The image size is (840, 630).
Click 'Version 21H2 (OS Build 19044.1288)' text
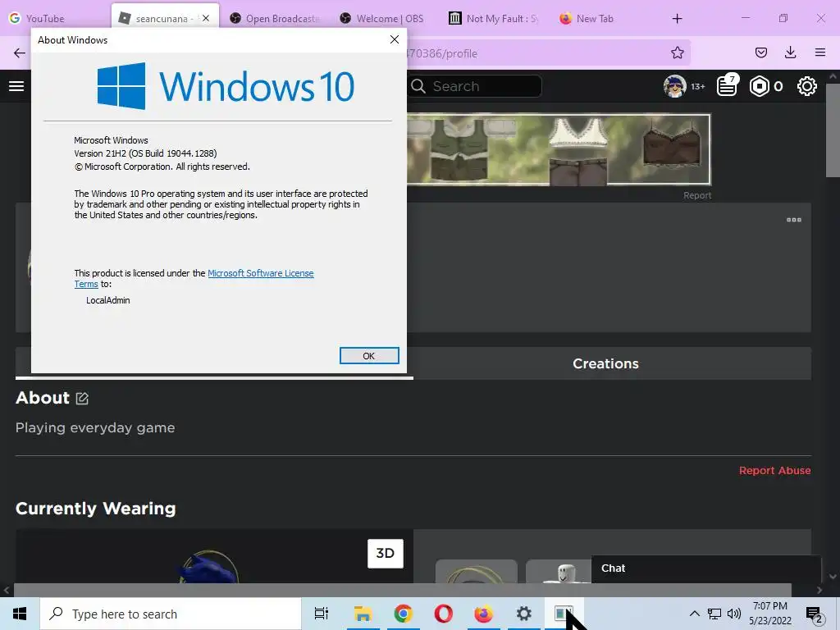tap(146, 153)
